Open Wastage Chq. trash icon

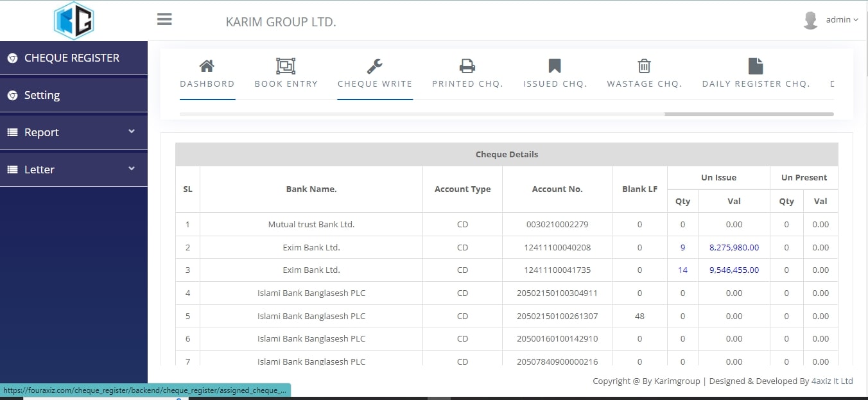tap(644, 66)
